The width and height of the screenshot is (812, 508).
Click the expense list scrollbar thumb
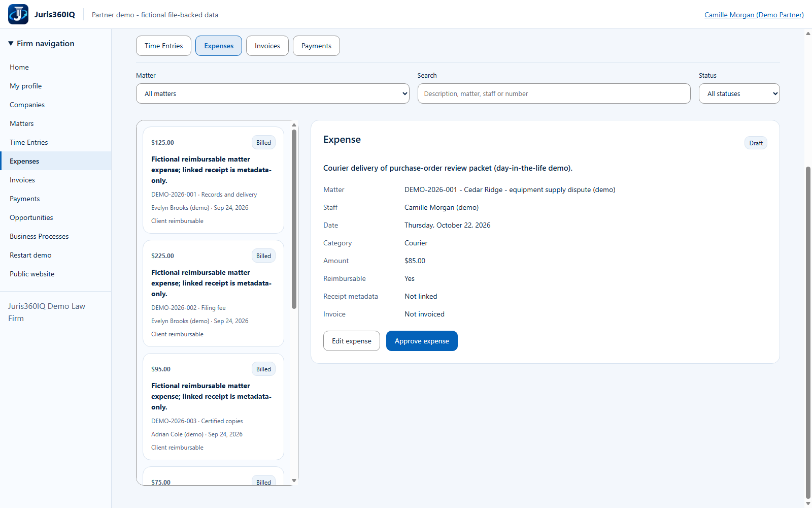(x=294, y=219)
